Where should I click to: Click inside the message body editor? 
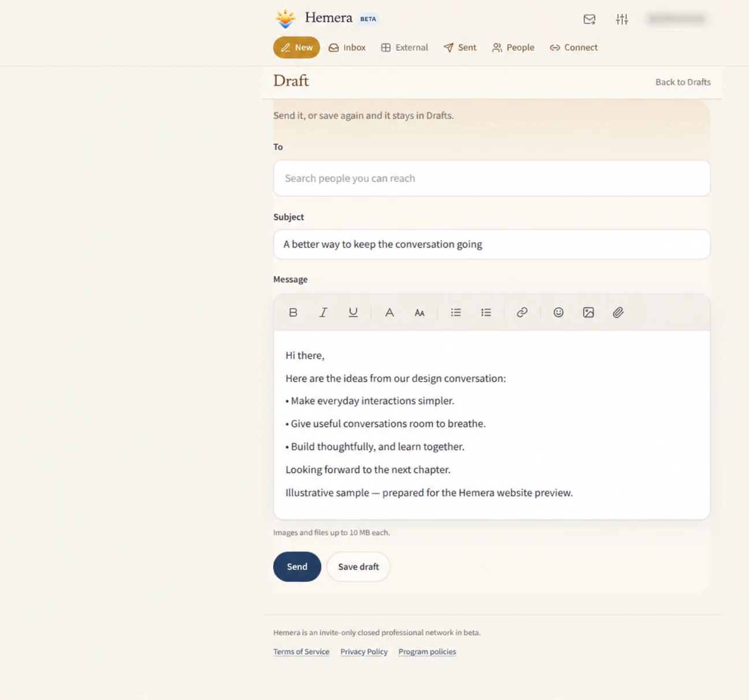click(x=492, y=425)
